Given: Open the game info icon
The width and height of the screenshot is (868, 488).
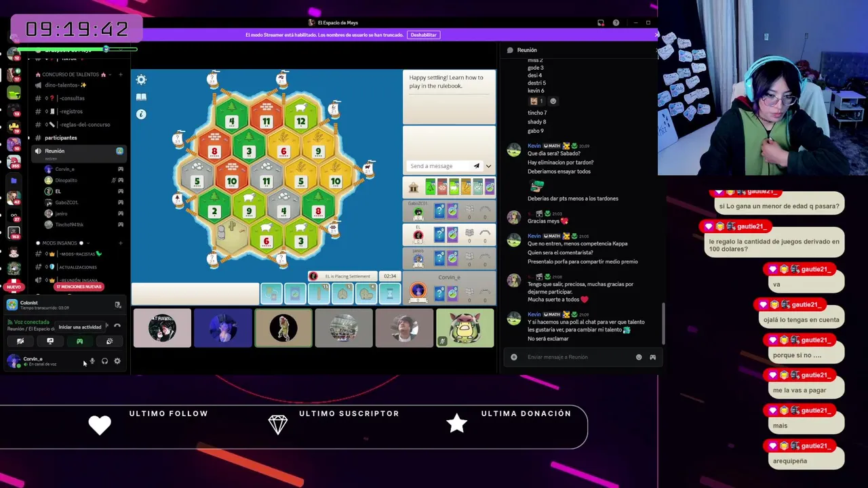Looking at the screenshot, I should click(x=141, y=114).
